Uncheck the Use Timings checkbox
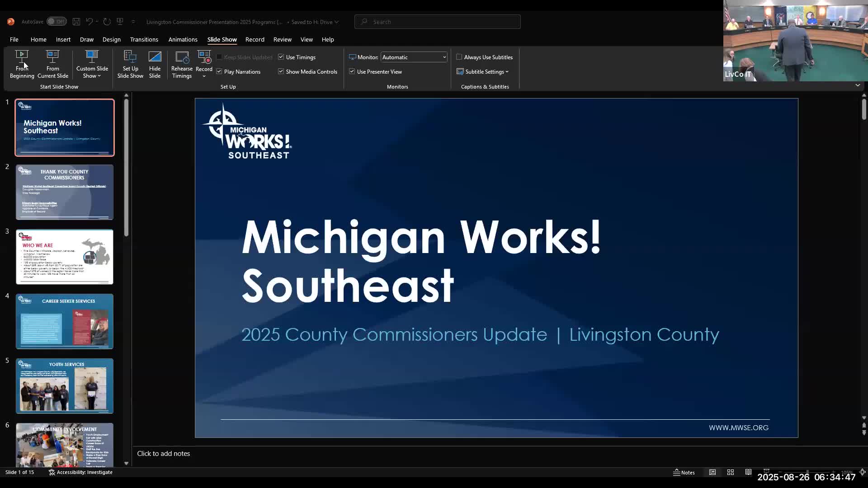 tap(281, 57)
